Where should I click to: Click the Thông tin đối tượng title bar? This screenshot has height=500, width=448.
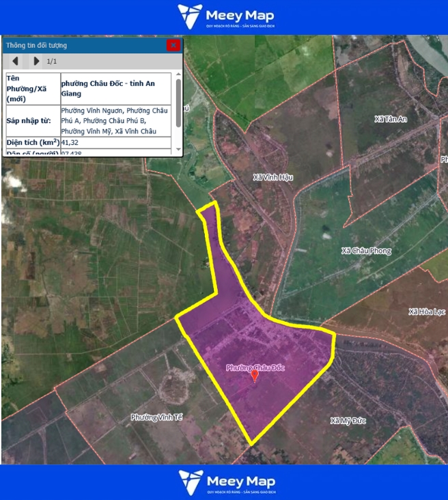tap(82, 45)
